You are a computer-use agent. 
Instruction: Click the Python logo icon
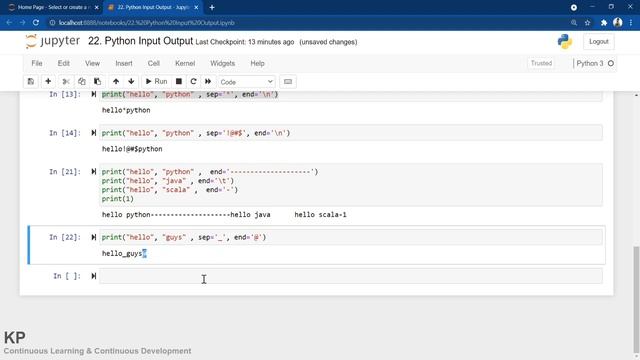click(x=565, y=42)
